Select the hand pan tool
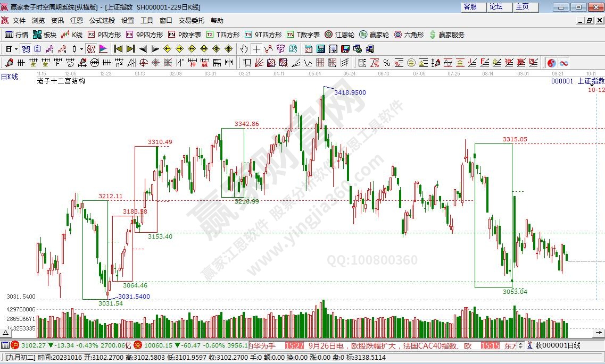Screen dimensions: 605x364 [x=244, y=49]
